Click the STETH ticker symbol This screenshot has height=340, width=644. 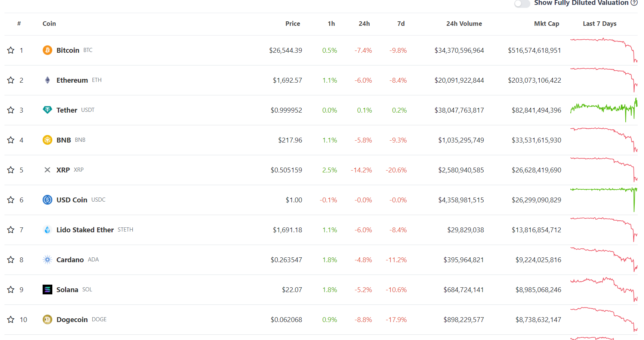(x=125, y=230)
